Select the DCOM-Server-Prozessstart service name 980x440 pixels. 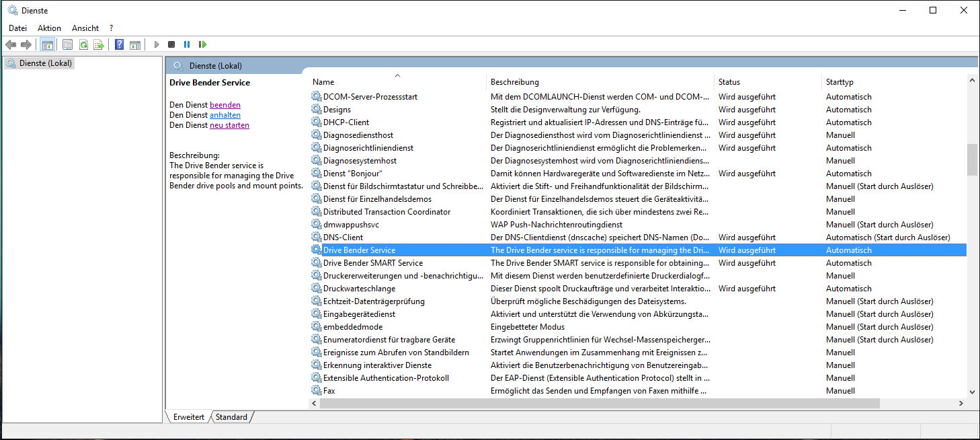370,96
